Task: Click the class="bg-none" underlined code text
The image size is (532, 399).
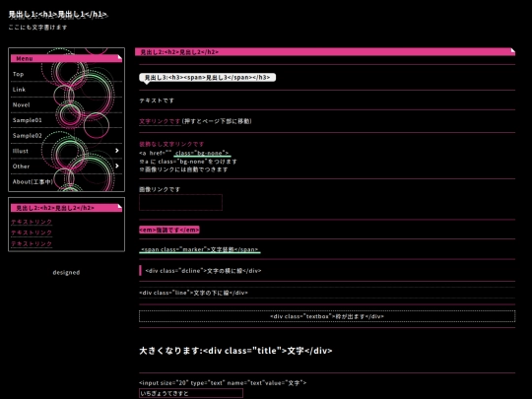Action: pos(202,153)
